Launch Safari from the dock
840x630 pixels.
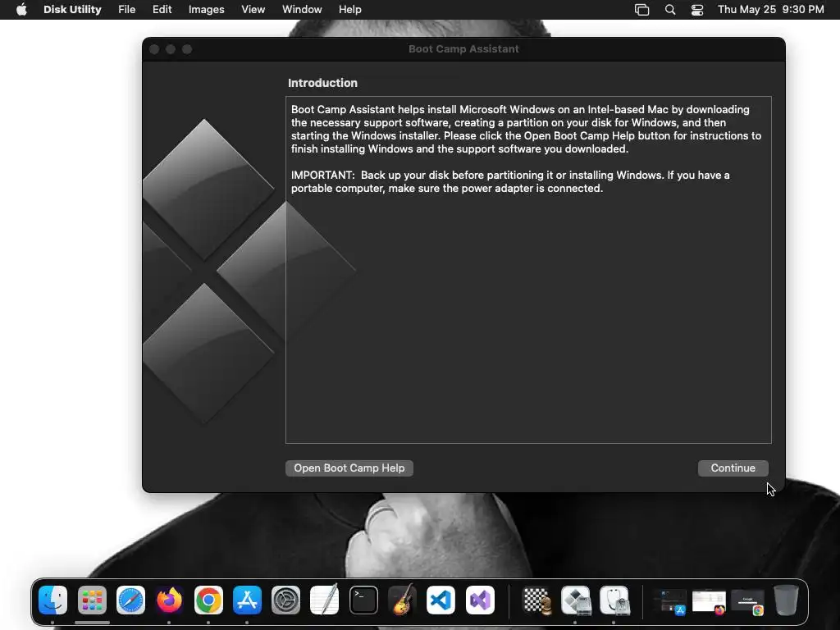pos(130,600)
